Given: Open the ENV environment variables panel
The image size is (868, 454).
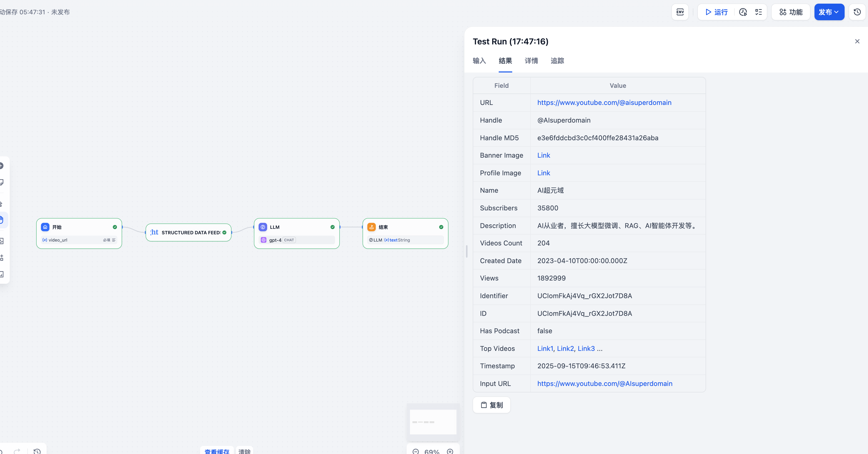Looking at the screenshot, I should point(680,12).
